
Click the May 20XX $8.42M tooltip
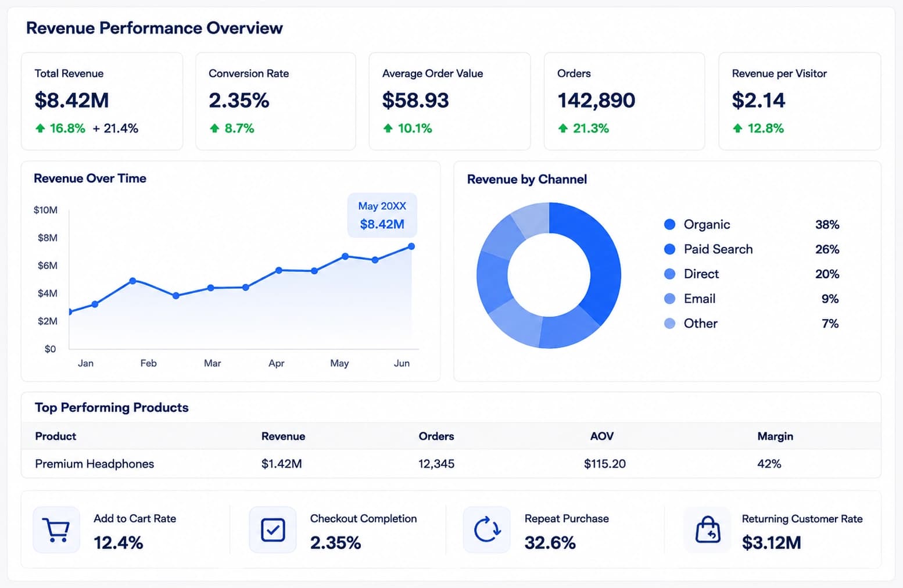pos(382,215)
